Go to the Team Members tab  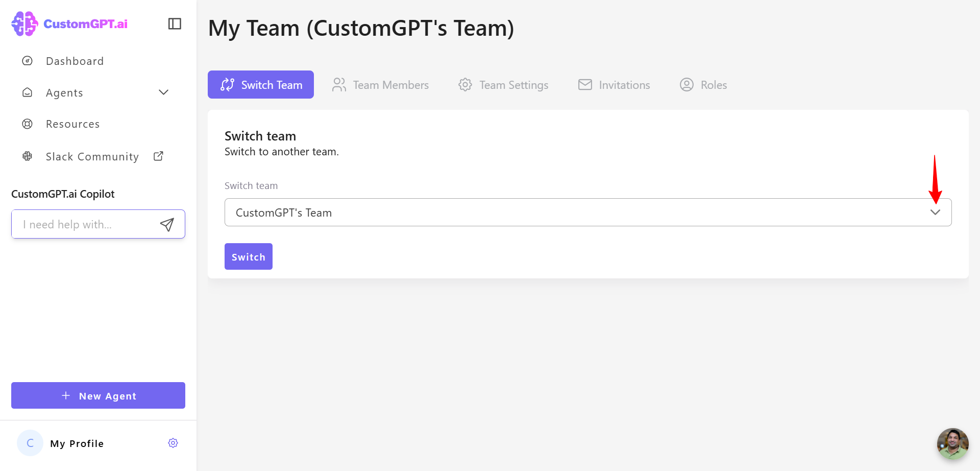pyautogui.click(x=380, y=85)
